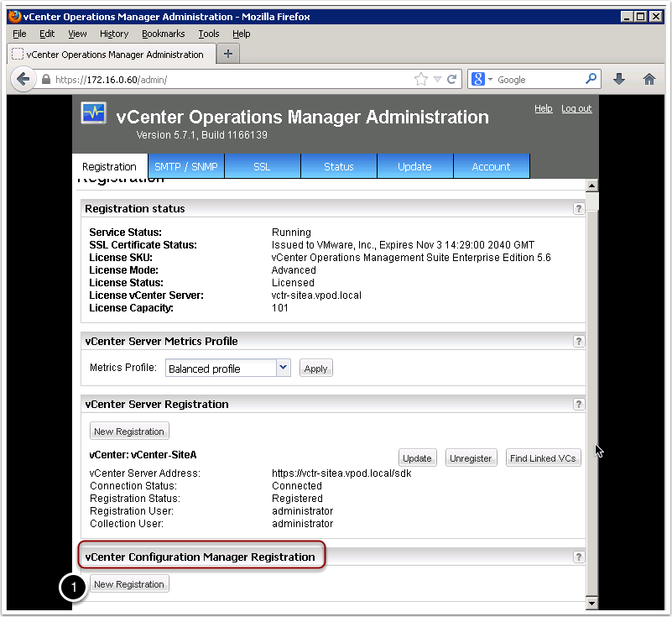The width and height of the screenshot is (672, 617).
Task: Switch to the SSL tab
Action: click(x=262, y=165)
